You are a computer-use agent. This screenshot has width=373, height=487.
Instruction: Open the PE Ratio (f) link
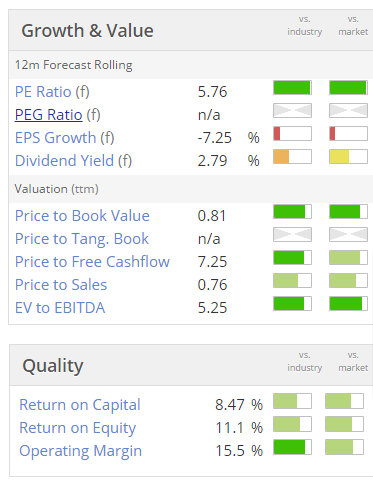point(52,92)
